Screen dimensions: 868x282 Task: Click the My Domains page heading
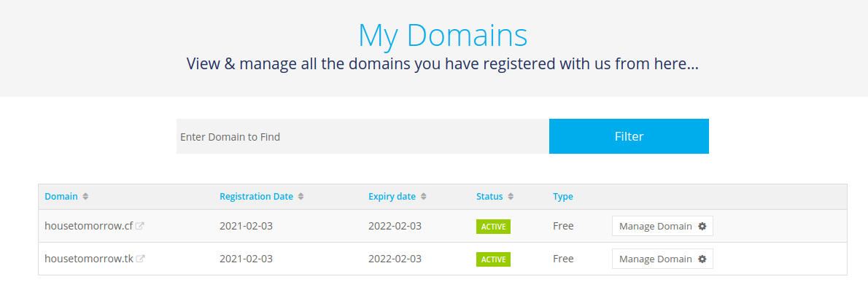coord(443,36)
